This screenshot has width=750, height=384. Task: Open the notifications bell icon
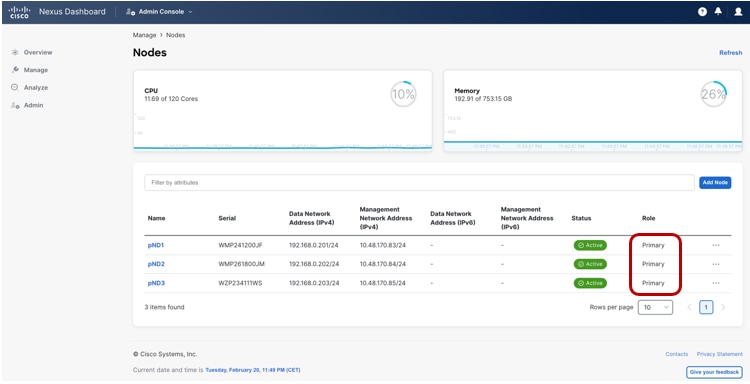(x=718, y=11)
